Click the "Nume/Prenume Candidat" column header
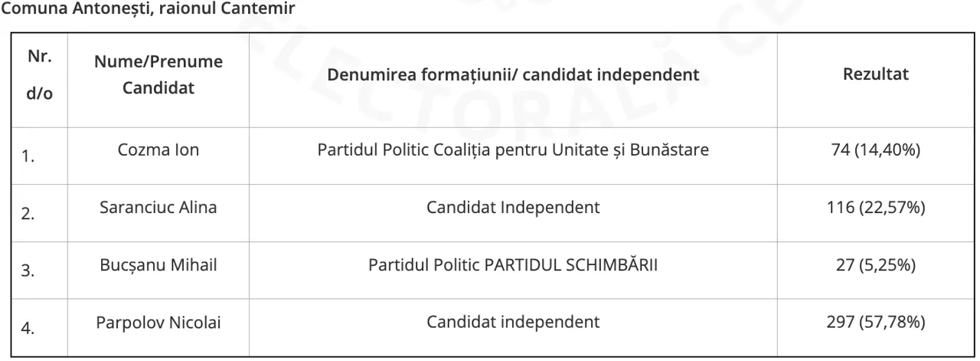This screenshot has width=980, height=361. tap(158, 75)
